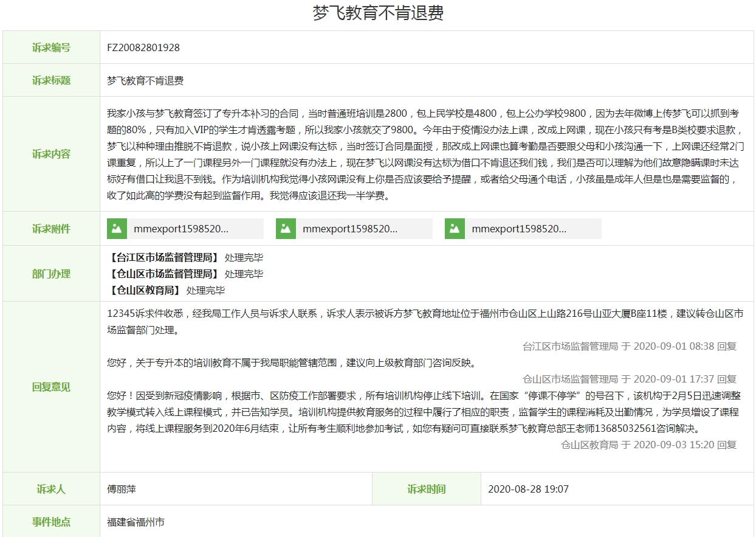Screen dimensions: 756x537
Task: Click 【台江区市场监督管理局】 in the 部门办理 row
Action: 163,257
